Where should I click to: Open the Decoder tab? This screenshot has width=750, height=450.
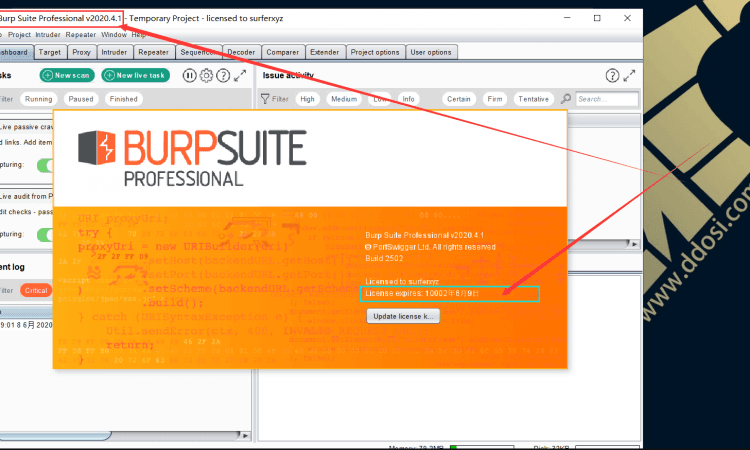coord(241,52)
